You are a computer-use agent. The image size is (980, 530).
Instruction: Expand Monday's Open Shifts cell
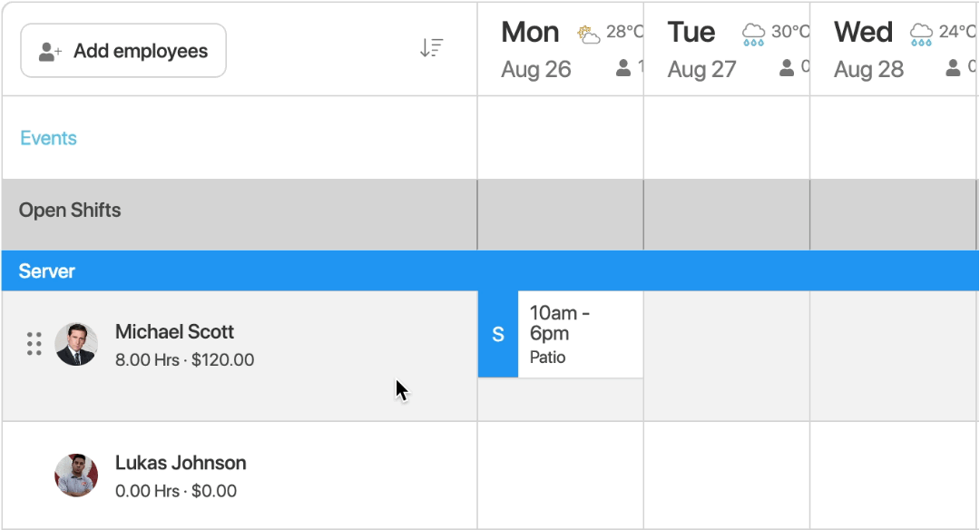pos(560,214)
